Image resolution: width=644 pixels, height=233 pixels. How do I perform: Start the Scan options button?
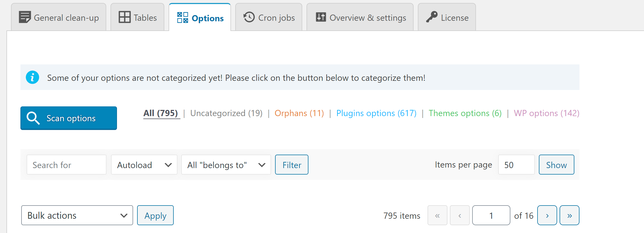coord(69,118)
